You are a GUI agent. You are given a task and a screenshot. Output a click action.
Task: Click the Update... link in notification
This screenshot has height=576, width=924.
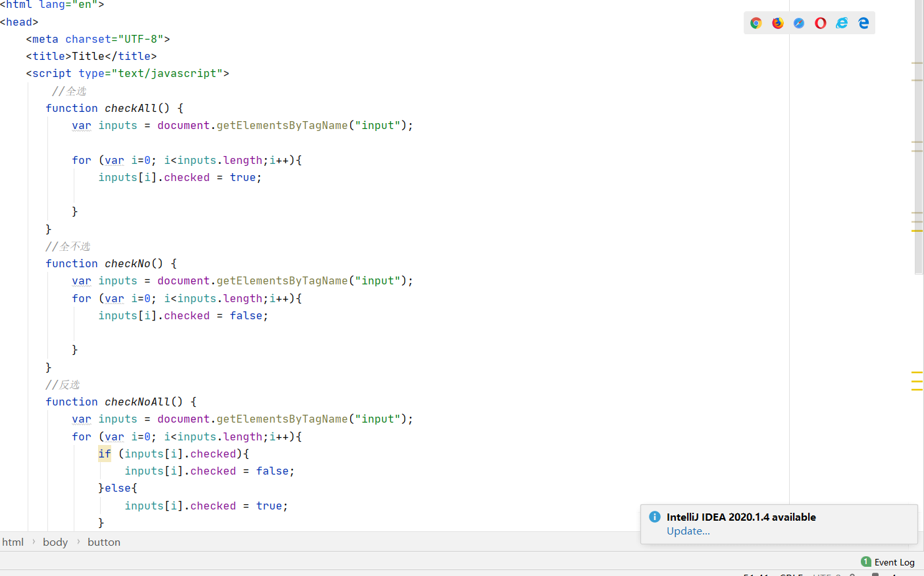click(688, 531)
